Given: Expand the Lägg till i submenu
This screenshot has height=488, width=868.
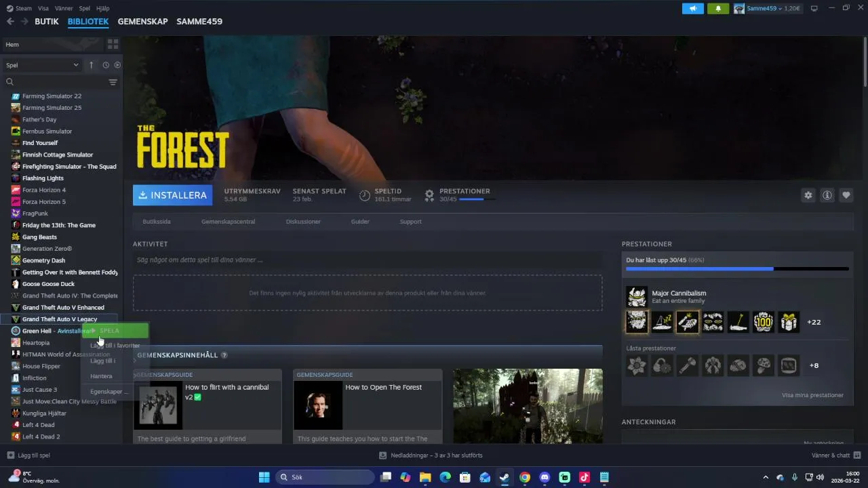Looking at the screenshot, I should [x=114, y=361].
